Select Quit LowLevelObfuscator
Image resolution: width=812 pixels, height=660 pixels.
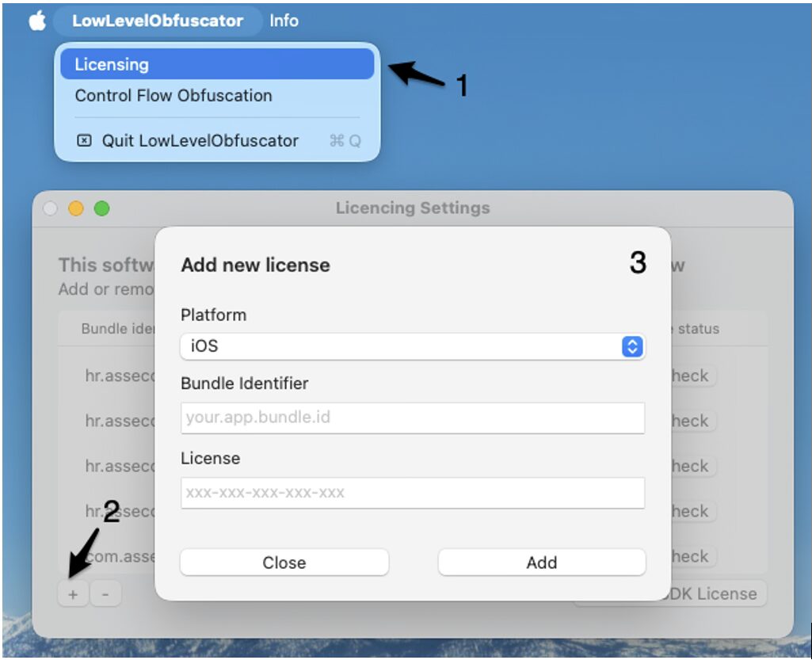tap(200, 141)
